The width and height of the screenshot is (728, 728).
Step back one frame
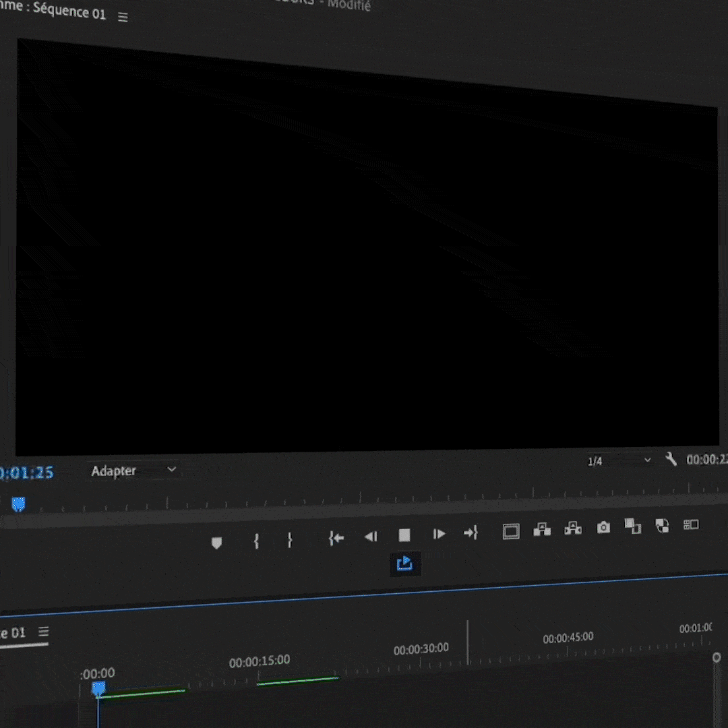pos(371,537)
